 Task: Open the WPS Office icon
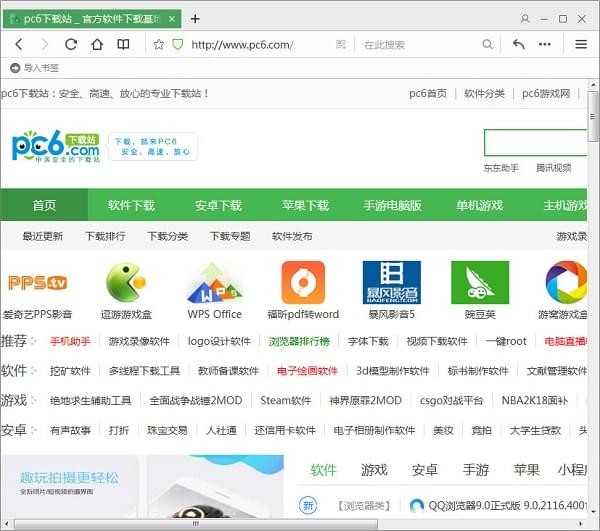pos(214,283)
